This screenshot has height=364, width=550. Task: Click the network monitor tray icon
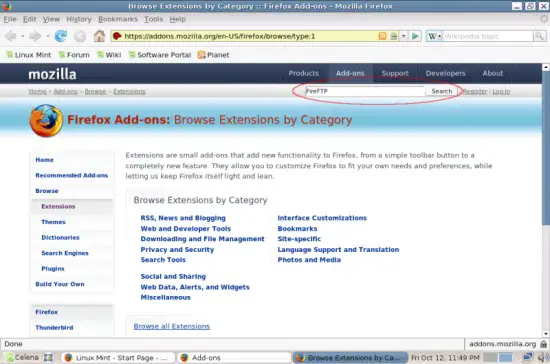coord(527,357)
